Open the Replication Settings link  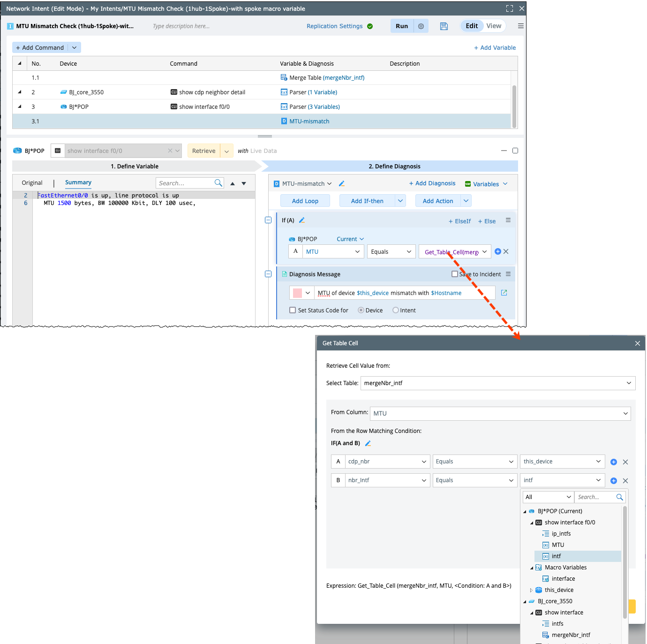[x=335, y=26]
